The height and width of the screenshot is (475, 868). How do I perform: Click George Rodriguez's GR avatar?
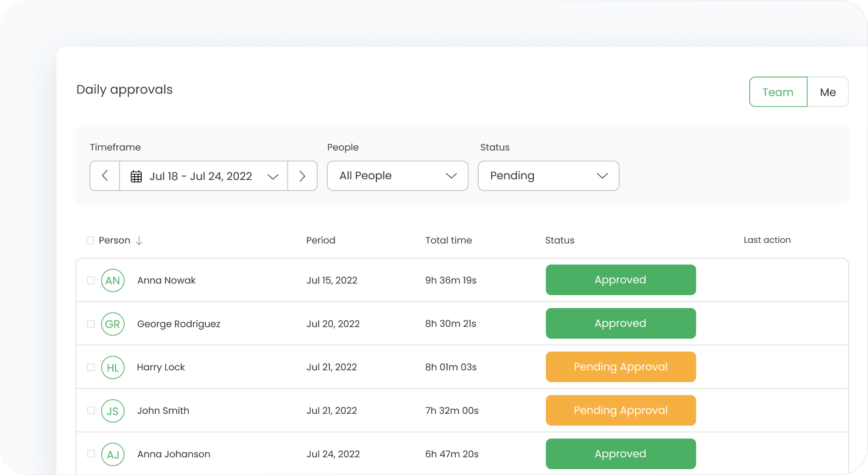(x=113, y=324)
